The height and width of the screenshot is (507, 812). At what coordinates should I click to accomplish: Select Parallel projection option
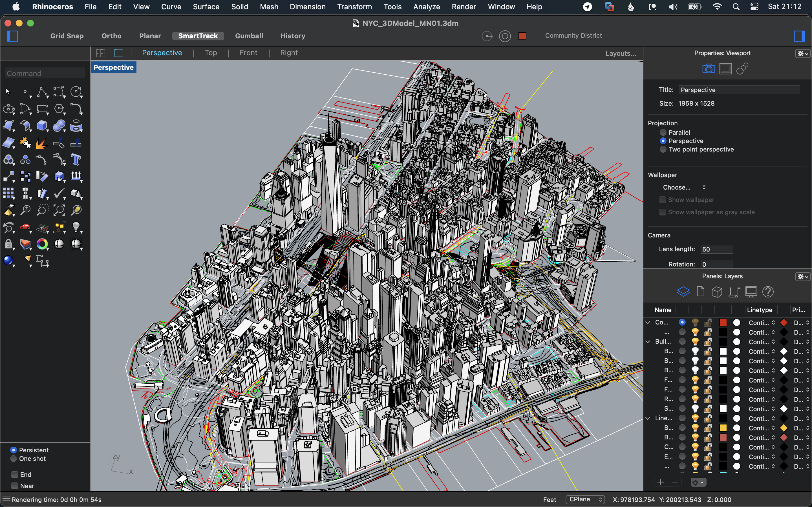click(x=663, y=132)
